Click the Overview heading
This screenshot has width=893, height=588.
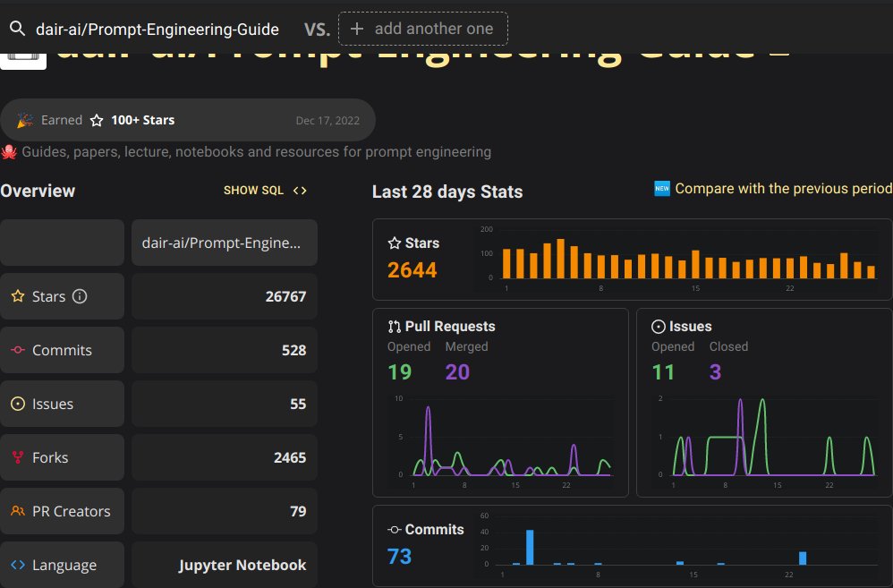pos(38,191)
